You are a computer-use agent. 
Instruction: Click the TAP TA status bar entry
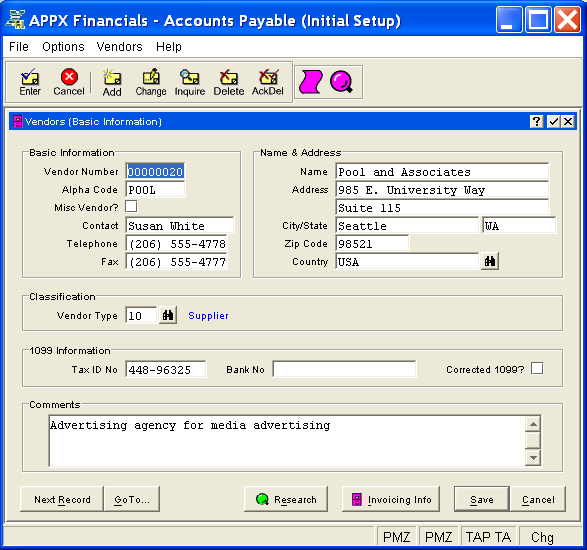(x=488, y=537)
